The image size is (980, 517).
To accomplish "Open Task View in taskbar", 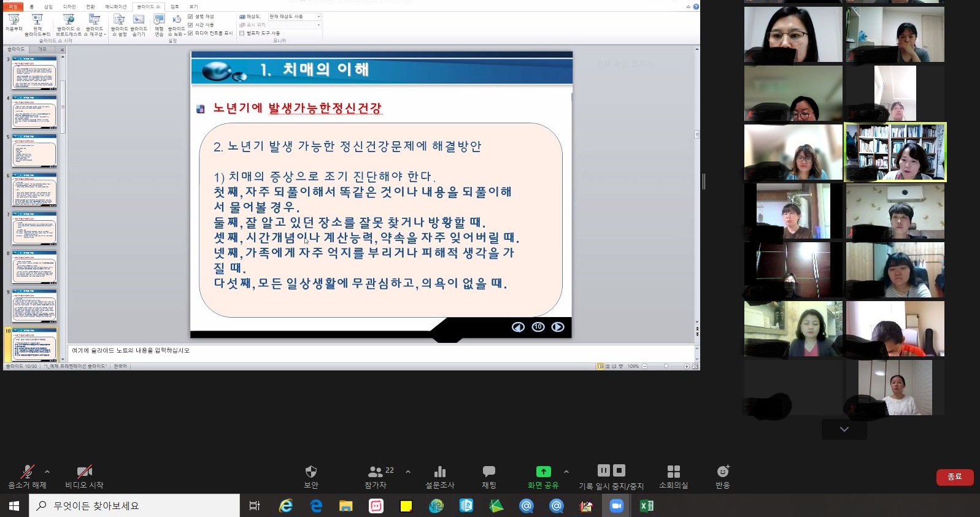I will [x=255, y=506].
